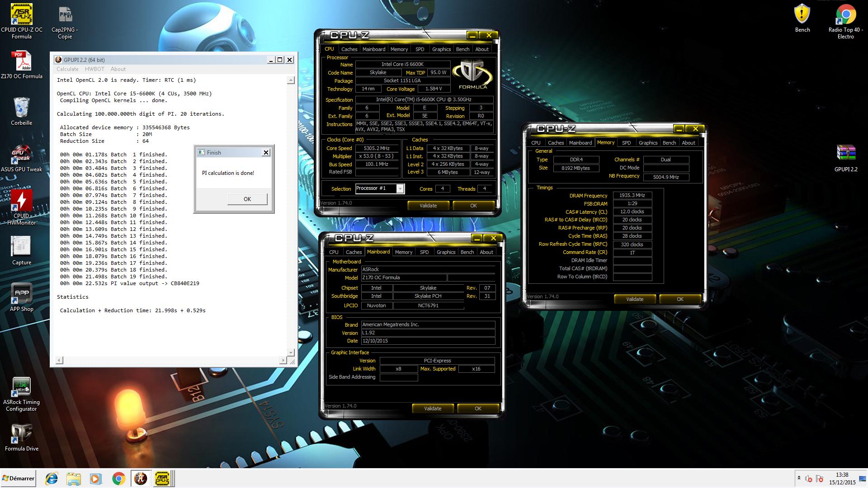The height and width of the screenshot is (488, 868).
Task: Click OK in Memory CPU-Z window
Action: [x=680, y=299]
